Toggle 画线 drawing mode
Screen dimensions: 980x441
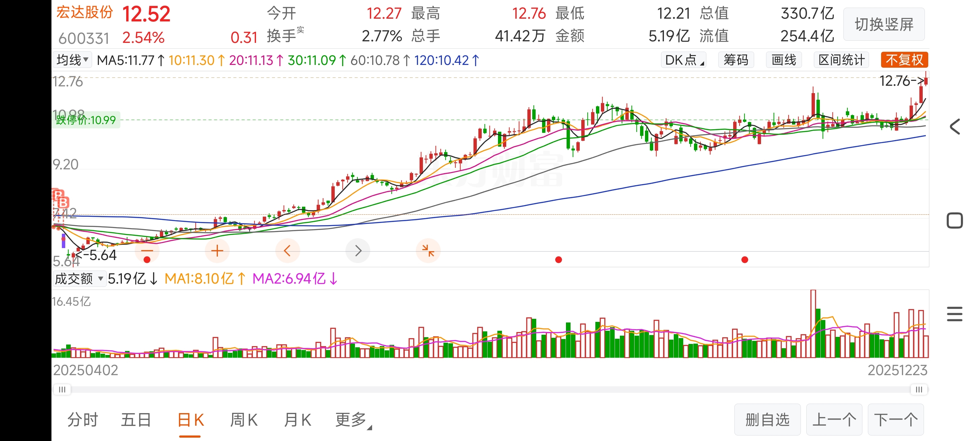[x=783, y=60]
